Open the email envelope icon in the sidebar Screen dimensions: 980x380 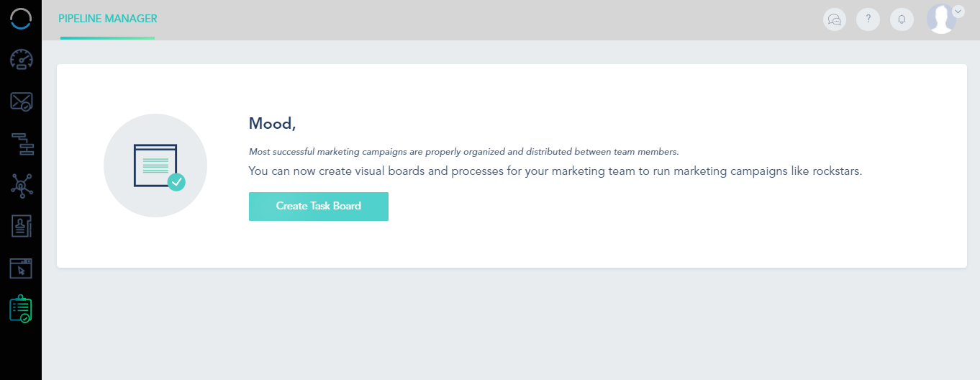pyautogui.click(x=21, y=101)
